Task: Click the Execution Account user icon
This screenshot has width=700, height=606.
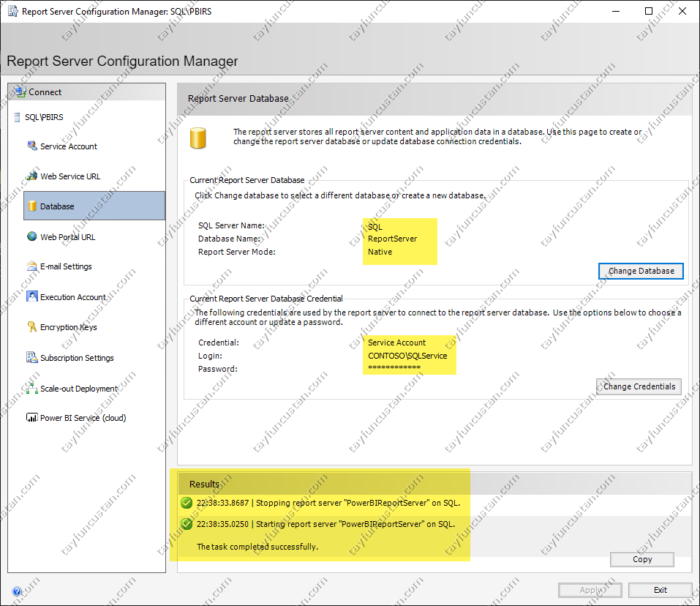Action: point(31,296)
